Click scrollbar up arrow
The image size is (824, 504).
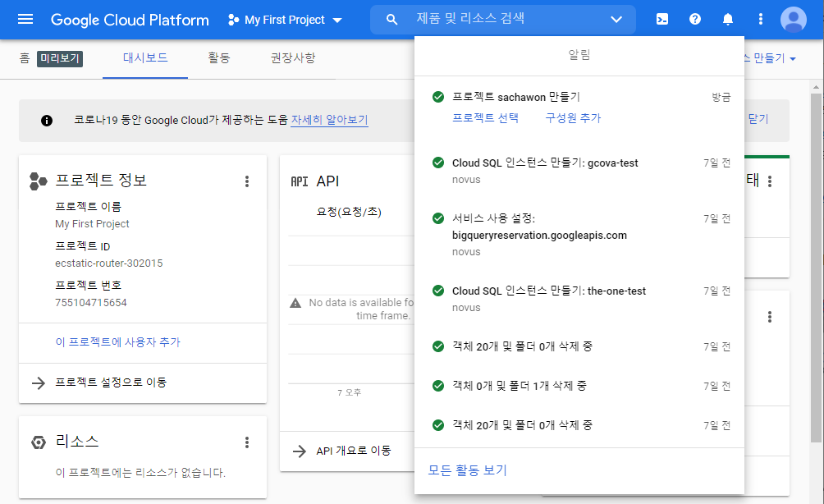pyautogui.click(x=816, y=87)
